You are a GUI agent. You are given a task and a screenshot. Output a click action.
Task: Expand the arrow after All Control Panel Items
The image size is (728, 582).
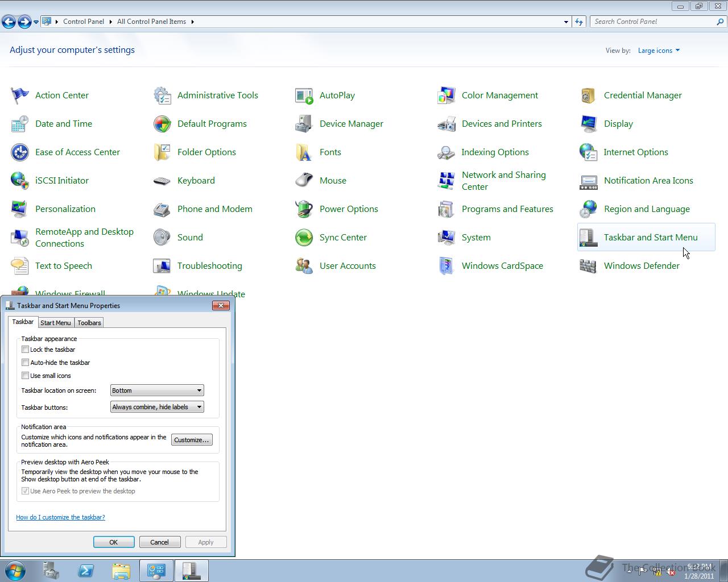[x=192, y=22]
